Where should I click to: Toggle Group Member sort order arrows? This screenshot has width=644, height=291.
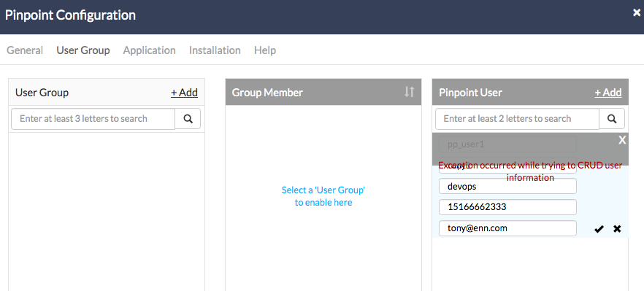[x=409, y=92]
